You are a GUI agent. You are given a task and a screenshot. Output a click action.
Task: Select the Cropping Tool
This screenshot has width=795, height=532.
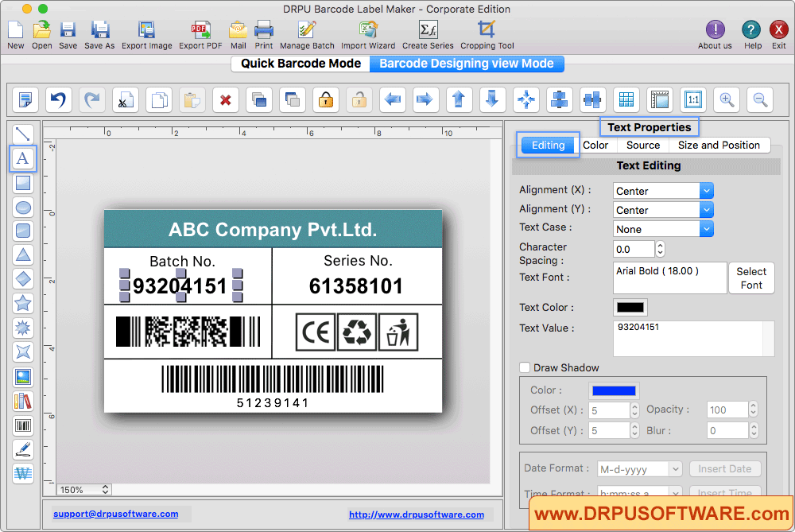tap(487, 30)
